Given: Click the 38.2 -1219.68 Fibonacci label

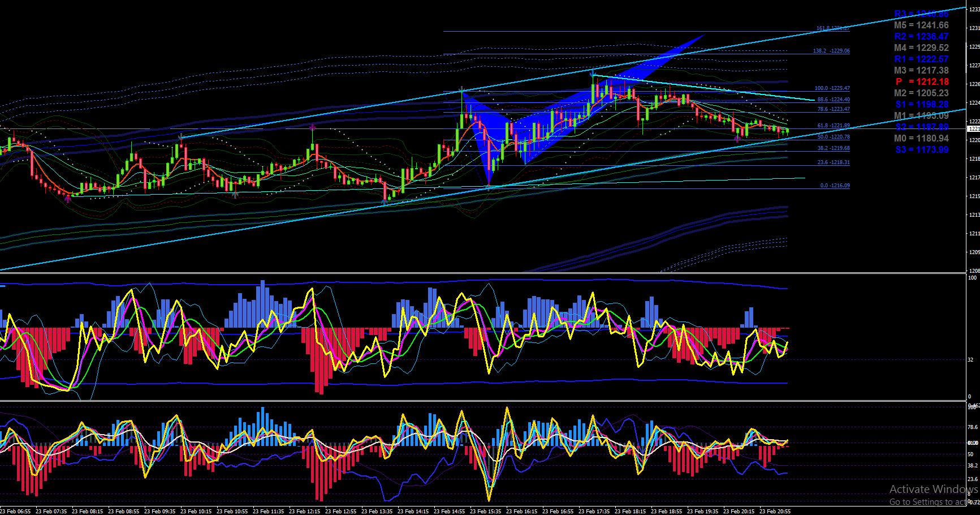Looking at the screenshot, I should [x=833, y=148].
